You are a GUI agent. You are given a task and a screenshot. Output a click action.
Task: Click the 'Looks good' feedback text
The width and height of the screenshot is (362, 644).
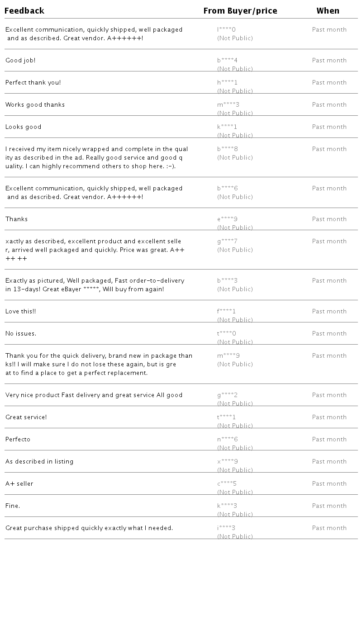click(x=24, y=127)
